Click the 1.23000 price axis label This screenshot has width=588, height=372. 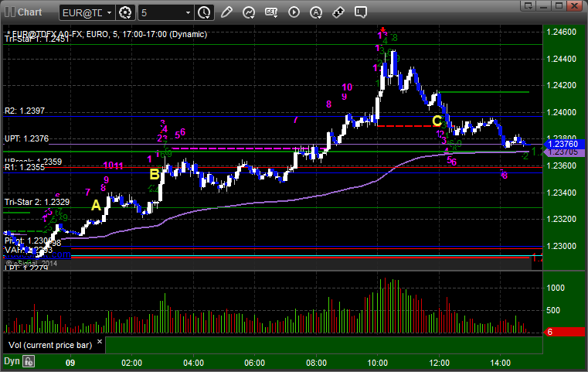[x=562, y=246]
